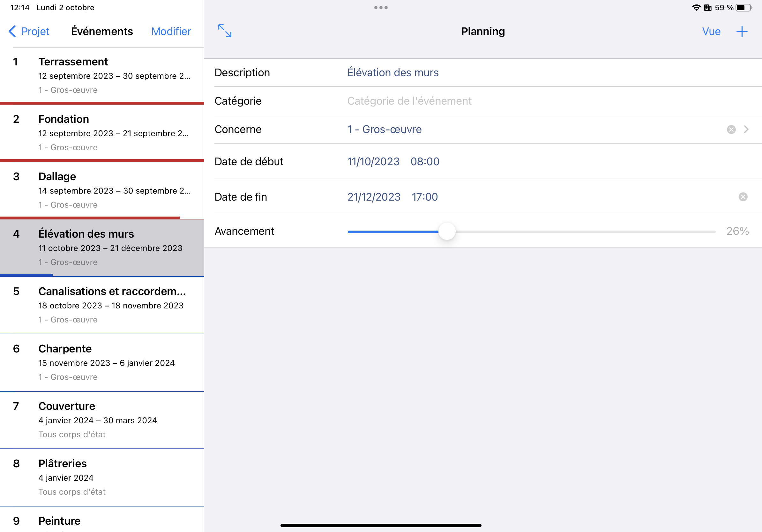
Task: Tap the Wi-Fi status icon
Action: click(696, 8)
